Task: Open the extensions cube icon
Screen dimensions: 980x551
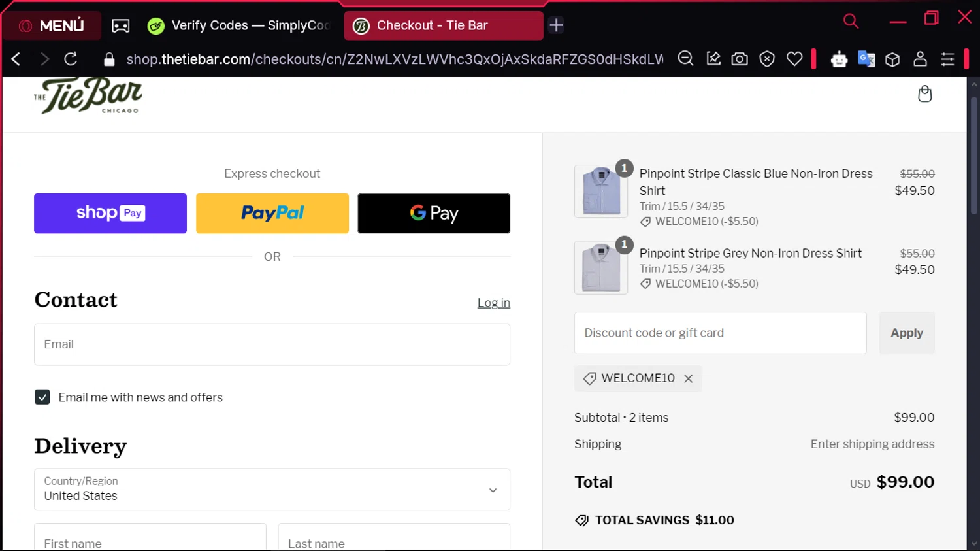Action: point(892,59)
